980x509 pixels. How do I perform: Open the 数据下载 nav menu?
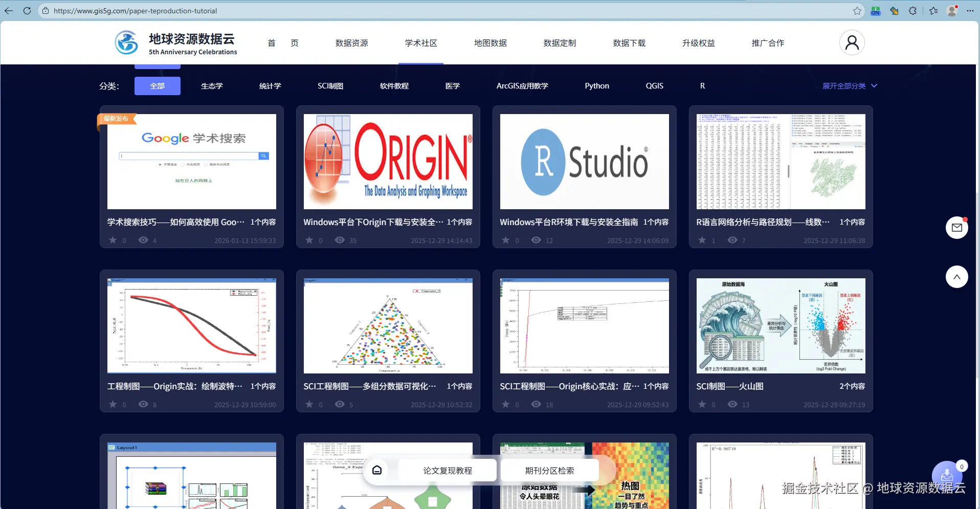[x=629, y=43]
